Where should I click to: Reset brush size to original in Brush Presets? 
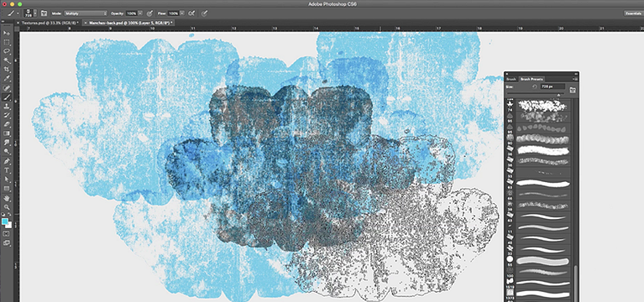[x=535, y=86]
